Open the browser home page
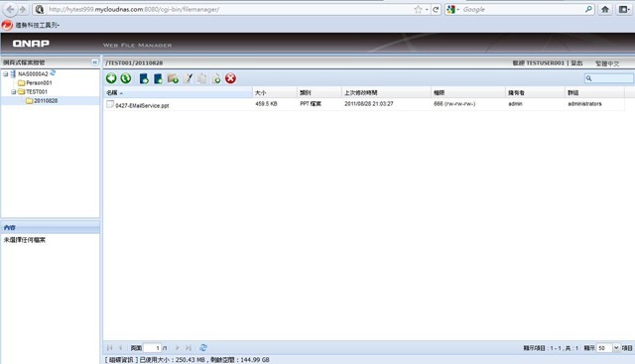Screen dimensions: 635x364 (x=605, y=9)
